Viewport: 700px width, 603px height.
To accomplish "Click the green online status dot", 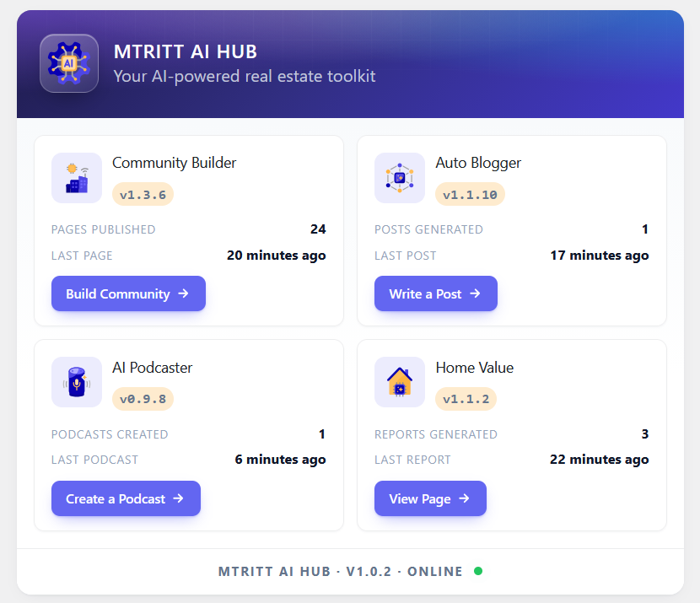I will pyautogui.click(x=478, y=571).
